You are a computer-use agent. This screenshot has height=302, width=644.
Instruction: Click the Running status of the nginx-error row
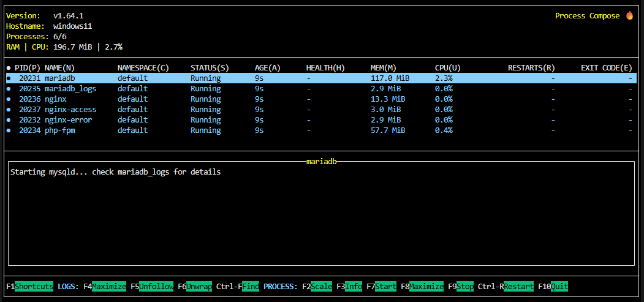[x=205, y=120]
